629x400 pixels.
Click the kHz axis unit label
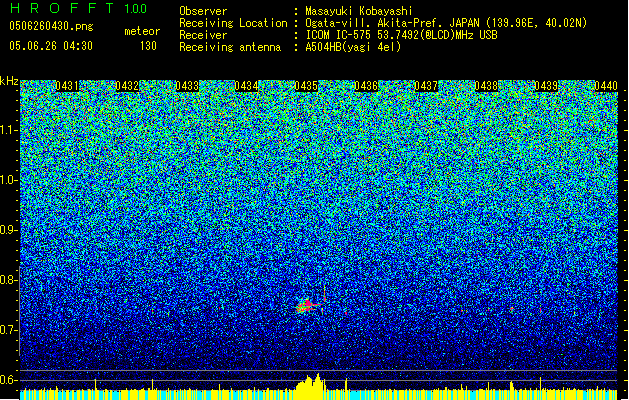[9, 81]
